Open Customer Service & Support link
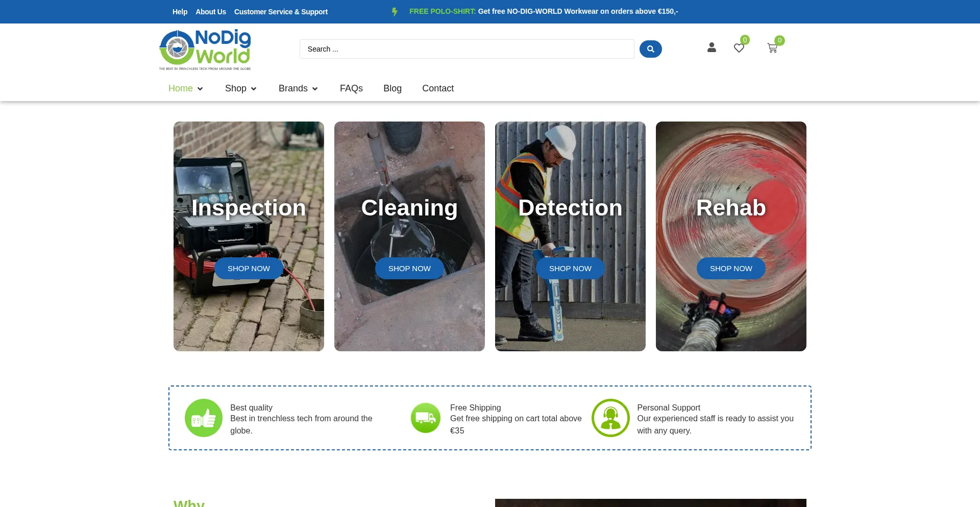 (281, 12)
